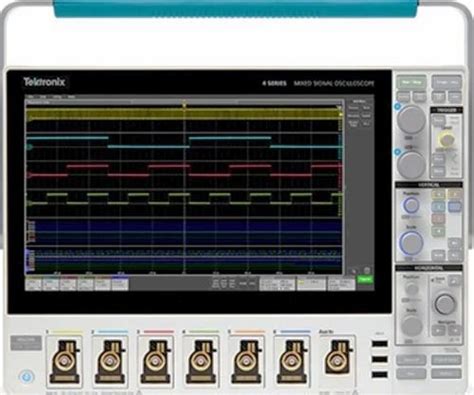Screen dimensions: 474x395
Task: Tap the Navigate previous arrow button
Action: [x=438, y=331]
